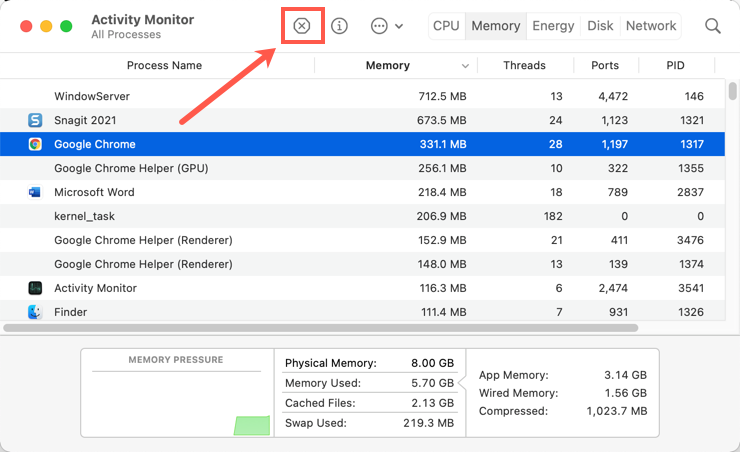The image size is (740, 452).
Task: Switch to the Energy tab
Action: pyautogui.click(x=553, y=25)
